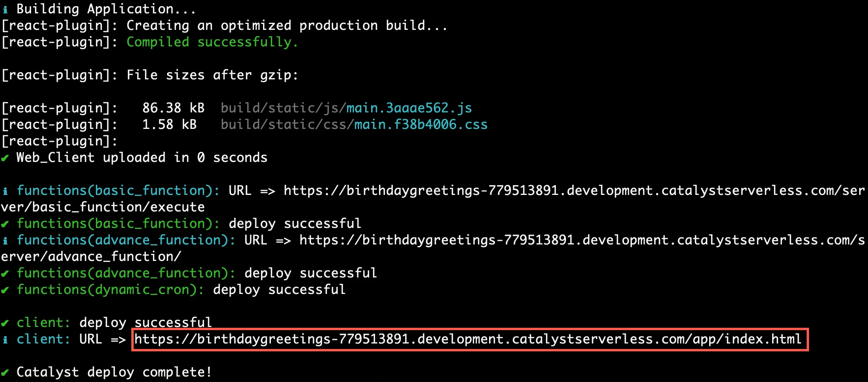Viewport: 868px width, 382px height.
Task: Click the info icon before functions(advance_function) URL
Action: pyautogui.click(x=5, y=241)
